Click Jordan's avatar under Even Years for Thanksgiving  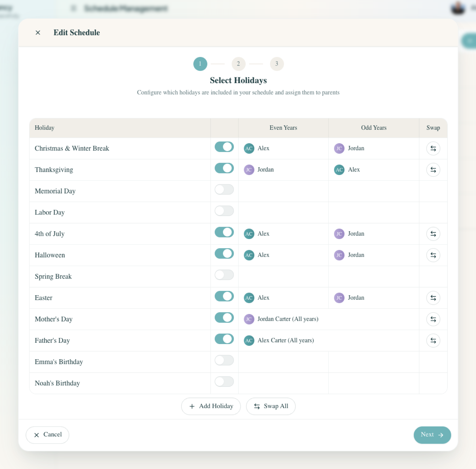[249, 170]
